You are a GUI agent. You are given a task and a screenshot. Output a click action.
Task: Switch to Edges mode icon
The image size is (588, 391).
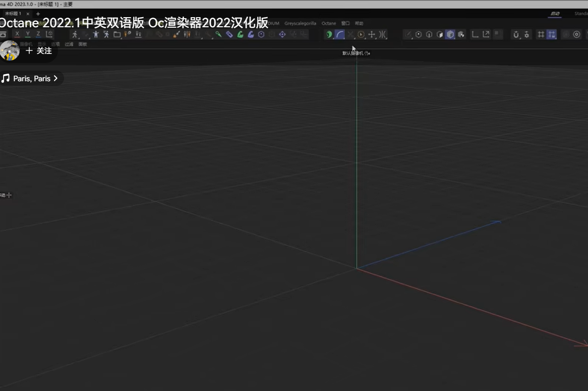click(x=429, y=34)
